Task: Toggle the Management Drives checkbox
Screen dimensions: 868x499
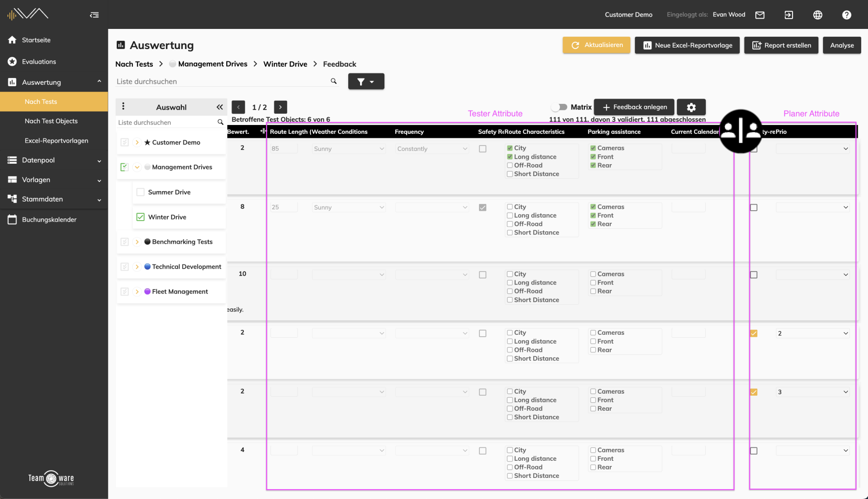Action: (x=124, y=167)
